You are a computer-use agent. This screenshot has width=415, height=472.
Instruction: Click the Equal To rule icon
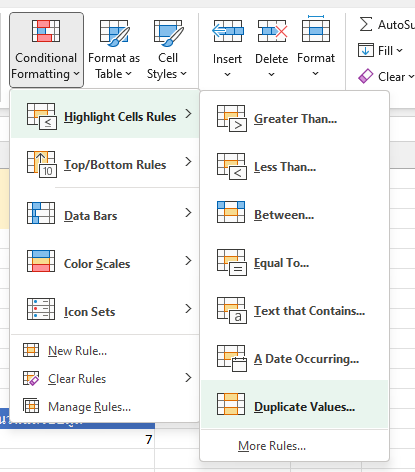[232, 262]
